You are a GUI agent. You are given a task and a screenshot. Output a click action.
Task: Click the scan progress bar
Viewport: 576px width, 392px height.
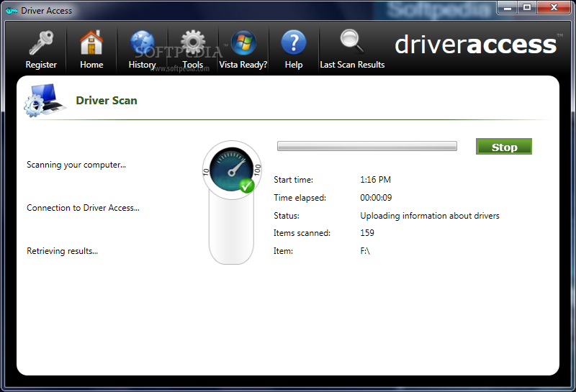(367, 146)
